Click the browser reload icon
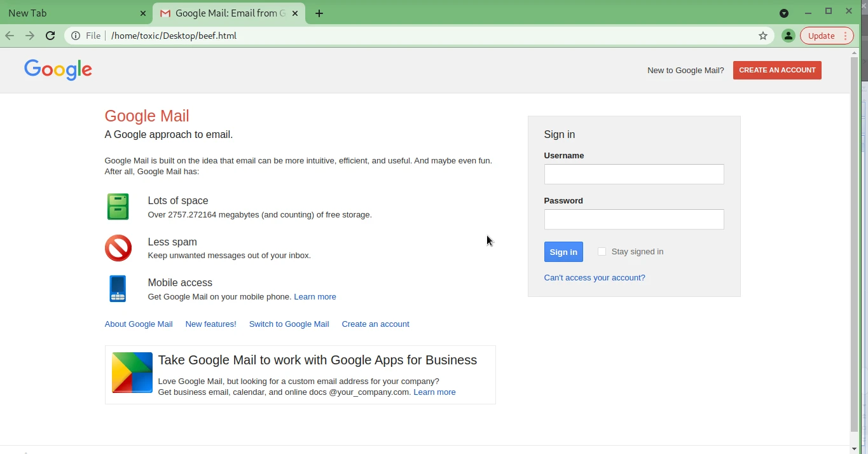 50,36
